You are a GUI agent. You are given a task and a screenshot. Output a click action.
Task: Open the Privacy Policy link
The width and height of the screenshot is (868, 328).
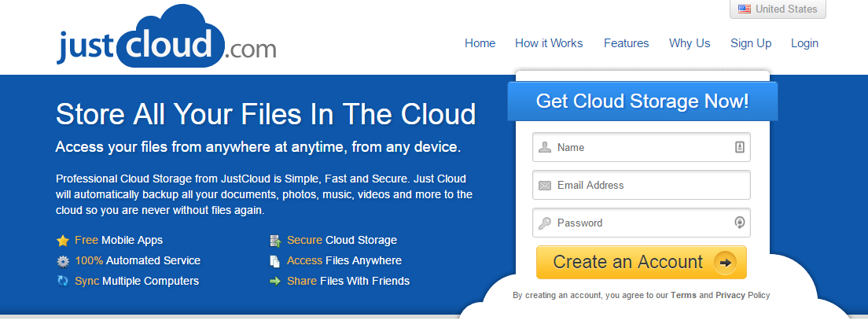742,295
